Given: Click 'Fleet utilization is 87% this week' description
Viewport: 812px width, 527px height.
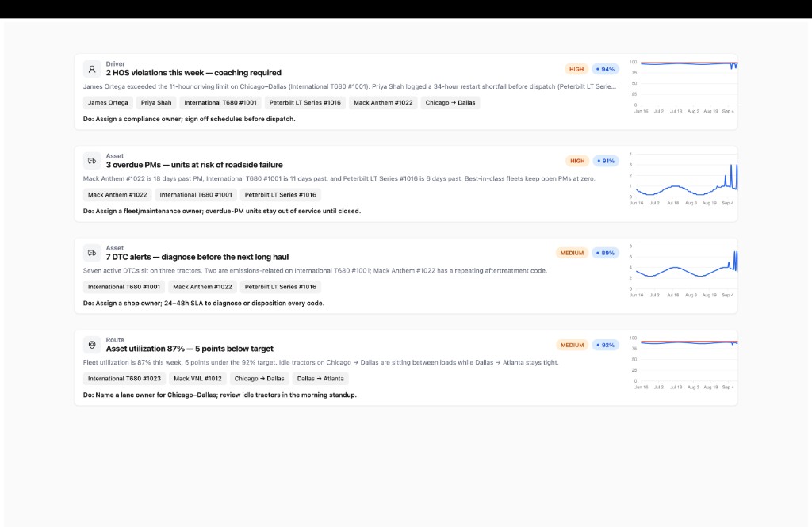Looking at the screenshot, I should tap(320, 362).
